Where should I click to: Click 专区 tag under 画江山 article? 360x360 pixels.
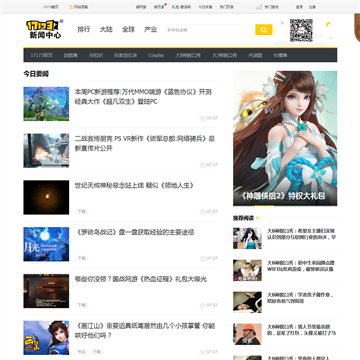[82, 352]
